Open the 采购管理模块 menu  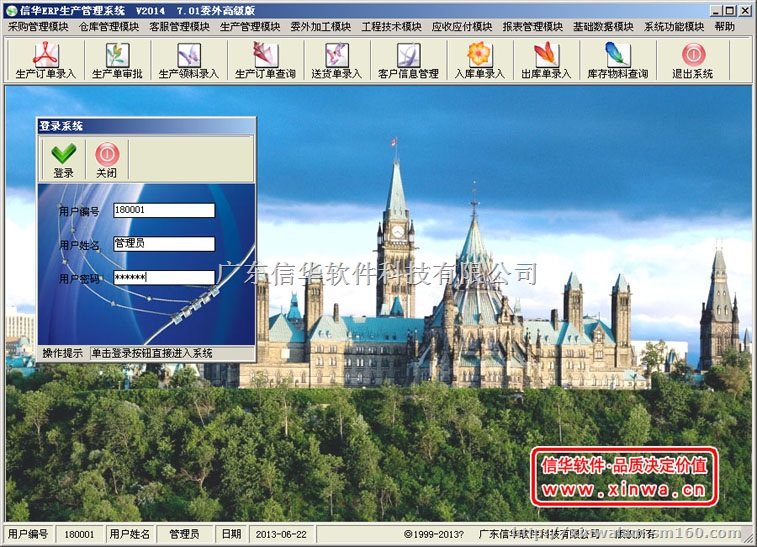pyautogui.click(x=38, y=27)
